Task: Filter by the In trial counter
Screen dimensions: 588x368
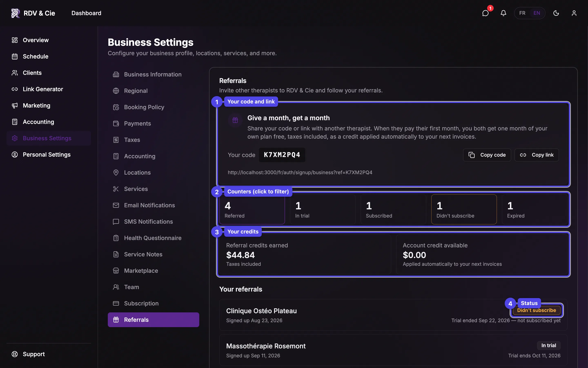Action: point(323,209)
